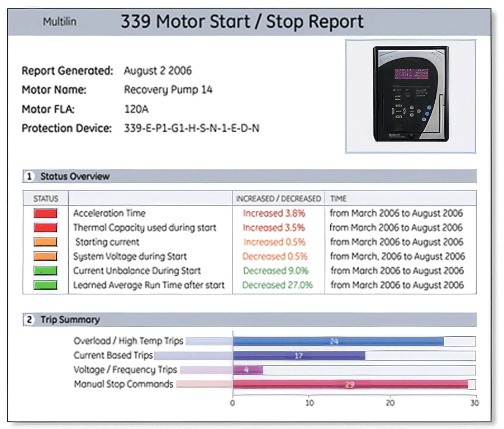Click the Decreased 0.5% value
Screen dimensions: 504x429
click(275, 256)
